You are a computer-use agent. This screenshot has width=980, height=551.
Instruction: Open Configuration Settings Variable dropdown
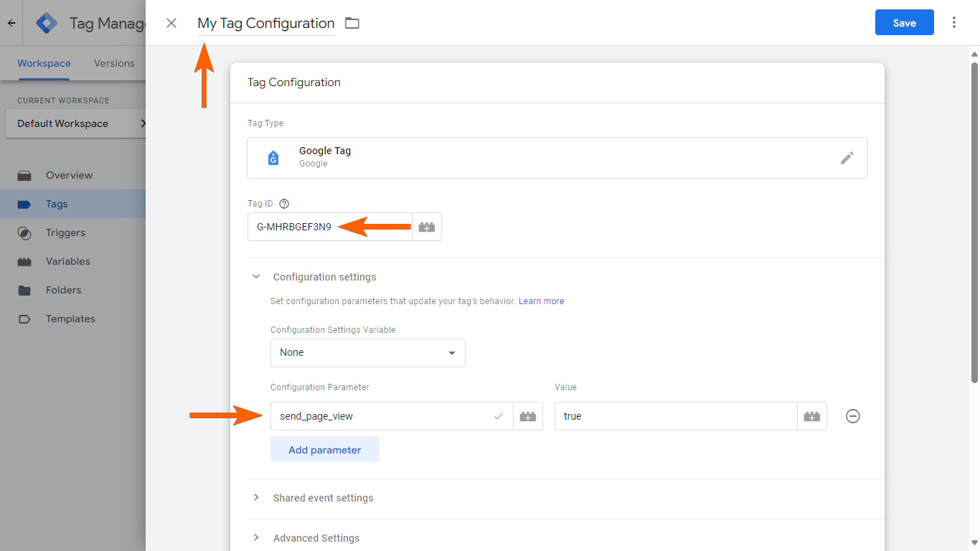pyautogui.click(x=367, y=353)
